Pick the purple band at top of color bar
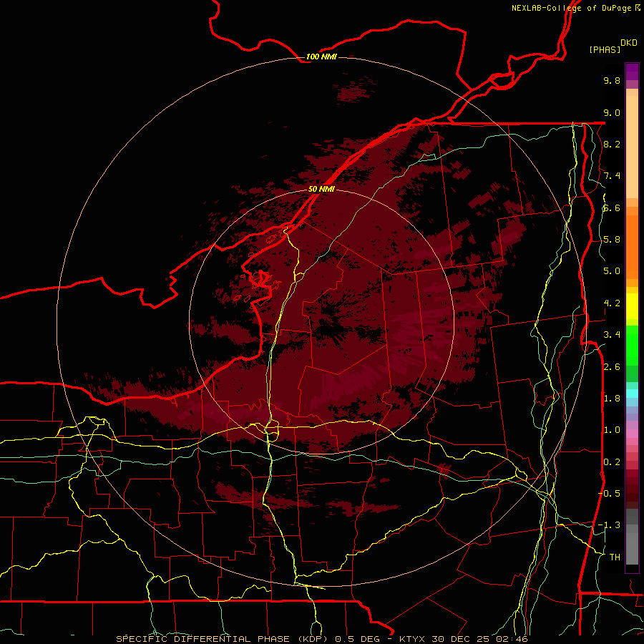 [632, 72]
